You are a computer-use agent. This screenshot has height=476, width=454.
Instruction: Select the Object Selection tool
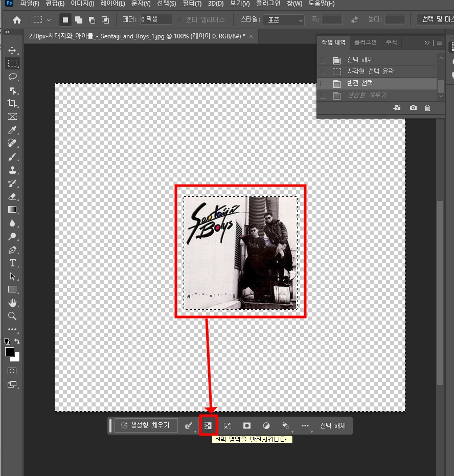pos(12,90)
